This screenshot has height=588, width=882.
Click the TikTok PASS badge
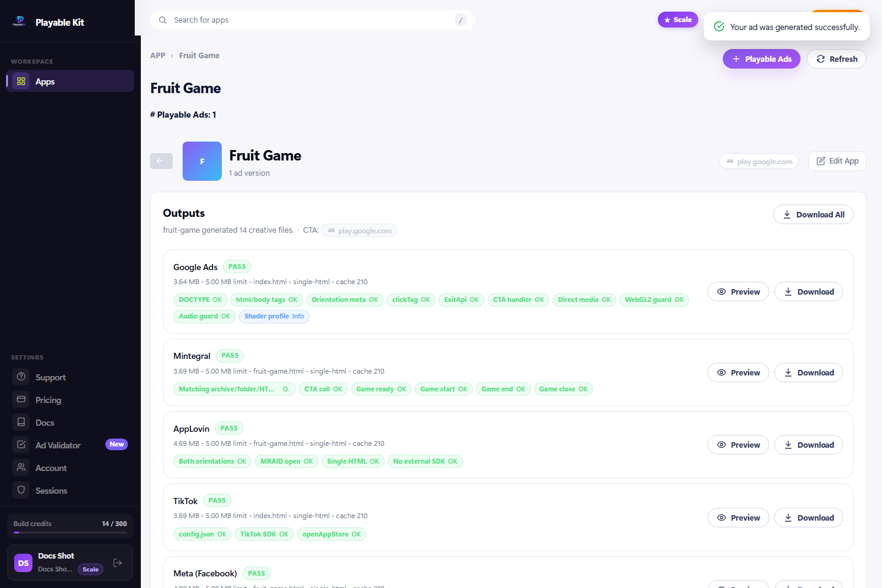coord(217,500)
